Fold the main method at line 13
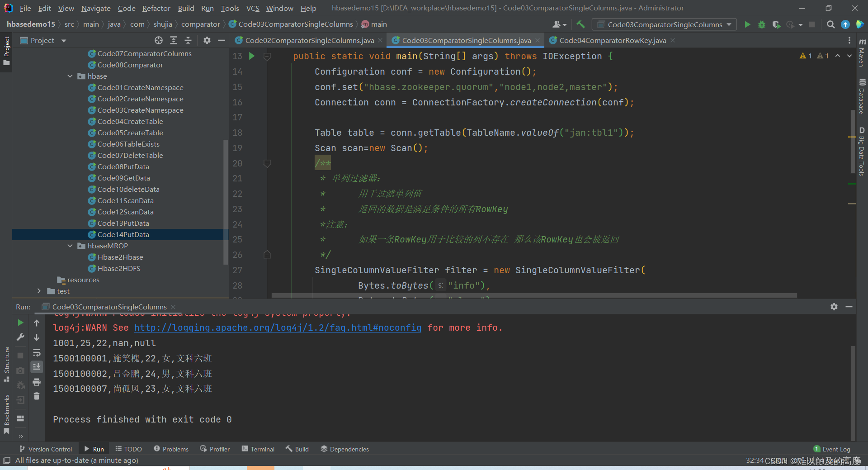The image size is (868, 470). click(267, 56)
